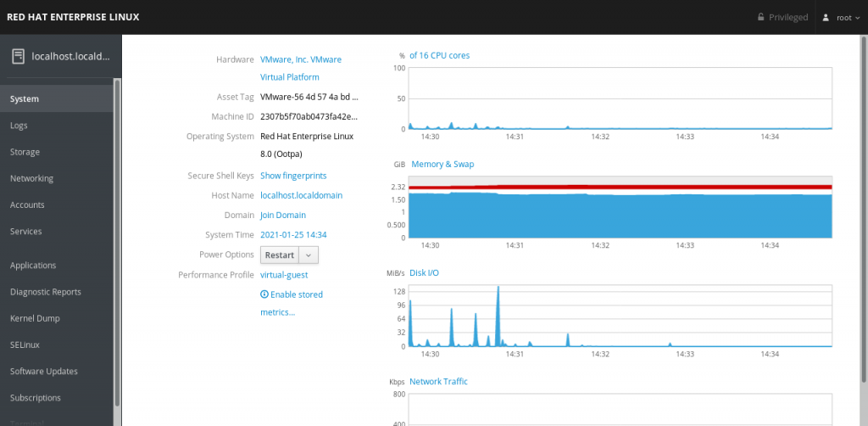Click the Show fingerprints link
The image size is (868, 426).
pos(292,176)
